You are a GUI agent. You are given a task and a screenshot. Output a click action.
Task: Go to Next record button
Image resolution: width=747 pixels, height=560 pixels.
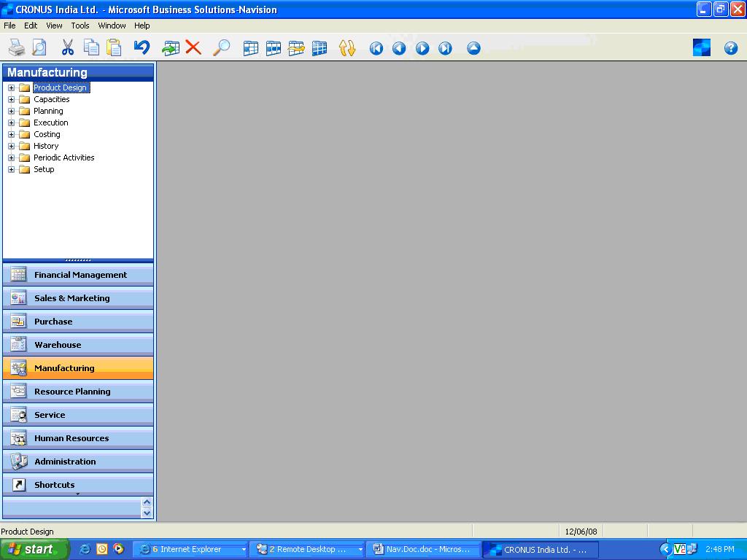[x=422, y=48]
